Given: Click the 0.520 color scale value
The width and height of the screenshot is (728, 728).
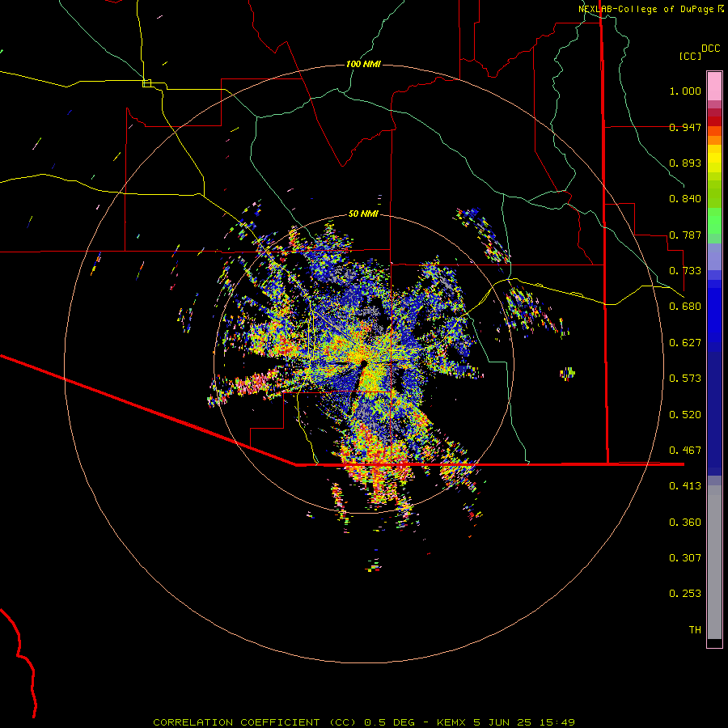Looking at the screenshot, I should pyautogui.click(x=685, y=415).
